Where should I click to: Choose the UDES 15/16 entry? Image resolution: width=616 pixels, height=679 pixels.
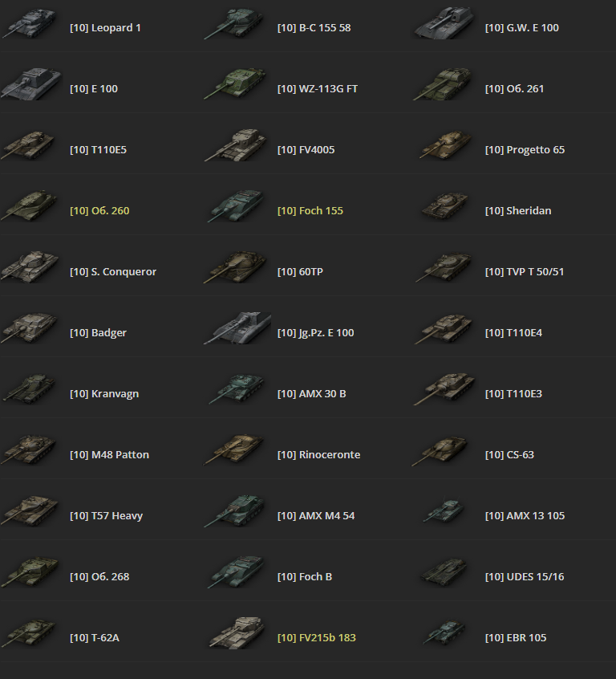pos(525,577)
